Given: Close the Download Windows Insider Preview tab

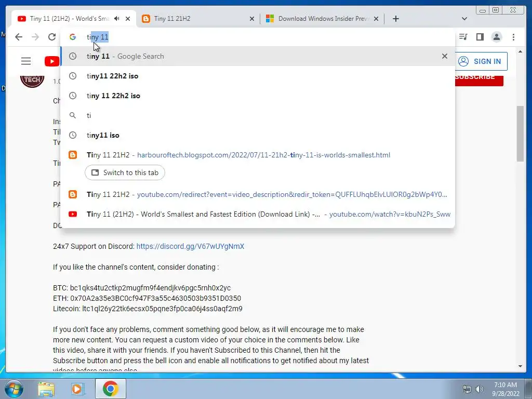Looking at the screenshot, I should click(x=376, y=19).
